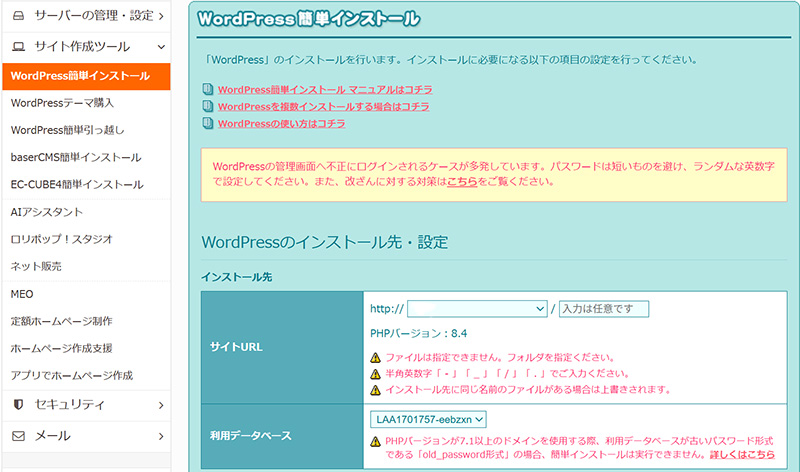Open baserCMS簡単インストール menu item

(75, 157)
